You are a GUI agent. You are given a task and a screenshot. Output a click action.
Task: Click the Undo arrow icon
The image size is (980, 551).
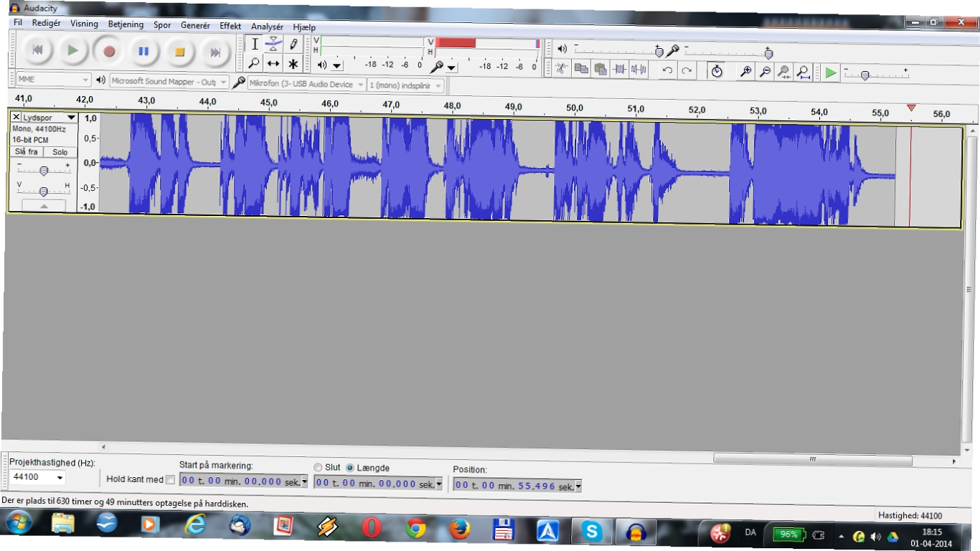point(668,70)
